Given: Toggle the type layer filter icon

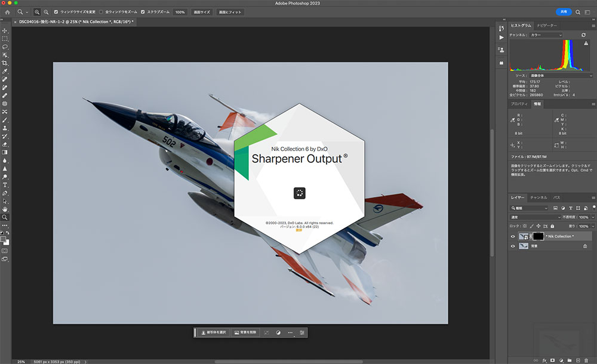Looking at the screenshot, I should point(571,208).
